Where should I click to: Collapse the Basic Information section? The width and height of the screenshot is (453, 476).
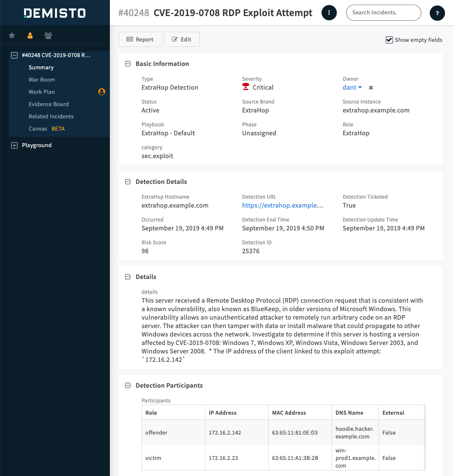[128, 64]
